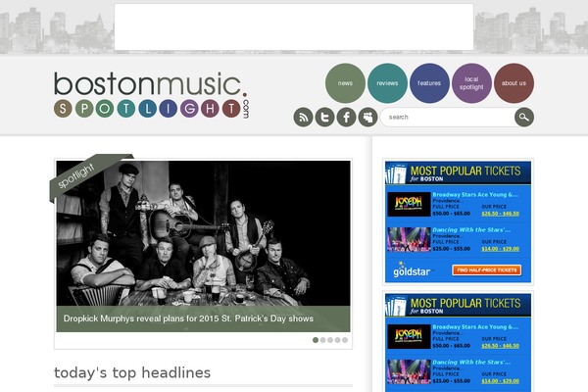Open the features section circle
The width and height of the screenshot is (588, 392).
(429, 83)
